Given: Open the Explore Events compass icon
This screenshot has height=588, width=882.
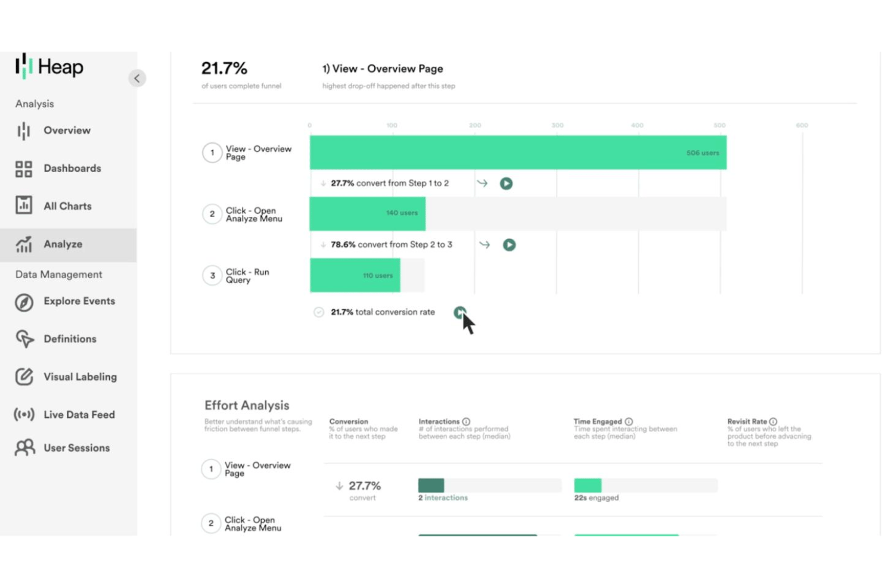Looking at the screenshot, I should 24,302.
